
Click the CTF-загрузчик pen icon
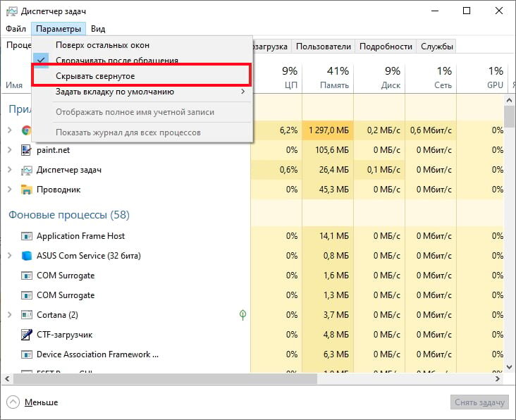pyautogui.click(x=27, y=335)
